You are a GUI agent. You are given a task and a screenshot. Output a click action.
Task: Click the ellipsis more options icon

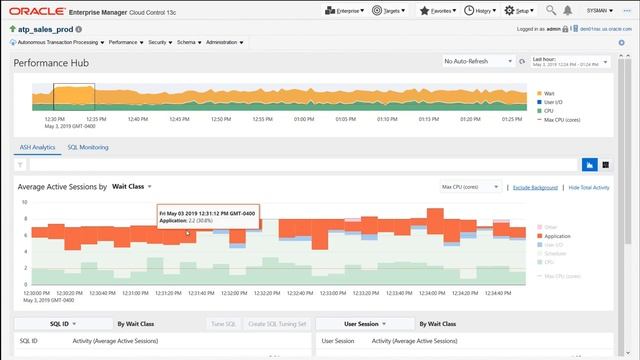pyautogui.click(x=627, y=11)
